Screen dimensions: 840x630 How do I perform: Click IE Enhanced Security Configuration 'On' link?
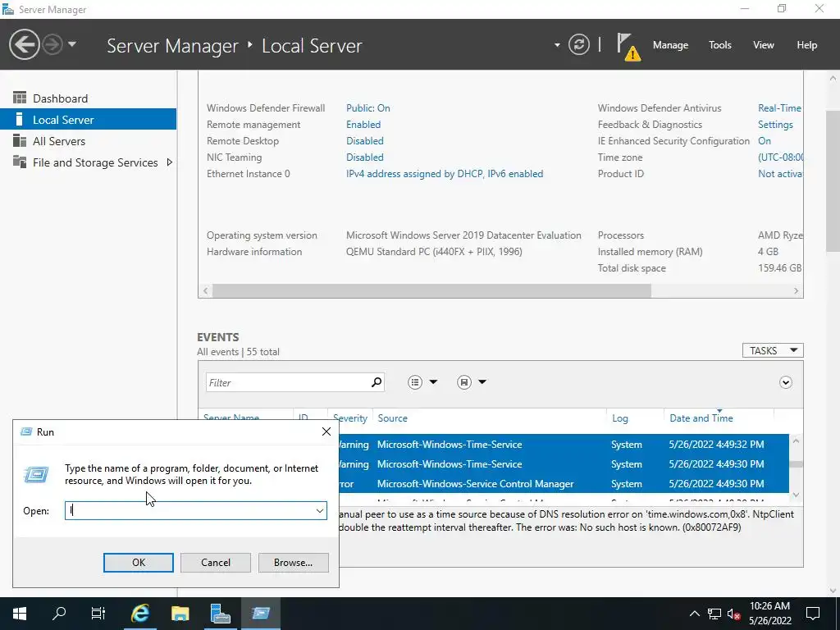(x=765, y=141)
